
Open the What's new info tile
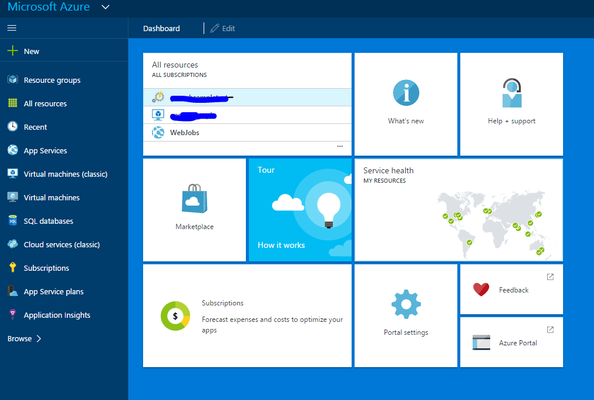click(x=406, y=104)
